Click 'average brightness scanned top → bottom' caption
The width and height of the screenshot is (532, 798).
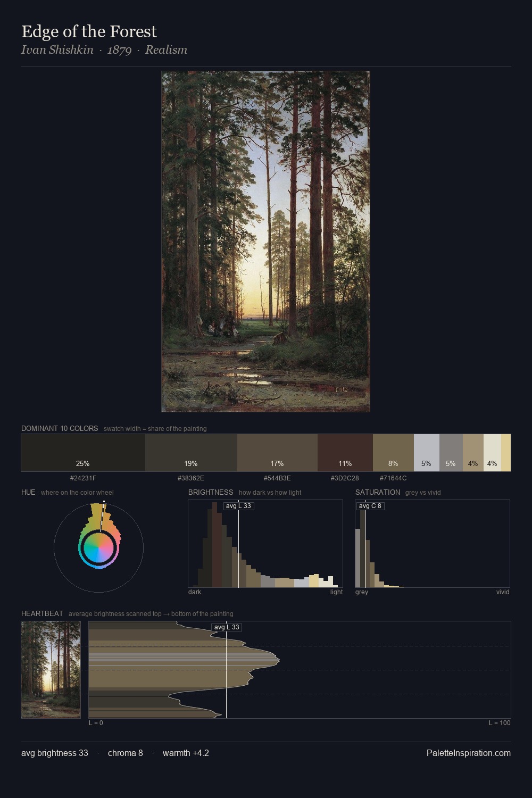[x=151, y=614]
